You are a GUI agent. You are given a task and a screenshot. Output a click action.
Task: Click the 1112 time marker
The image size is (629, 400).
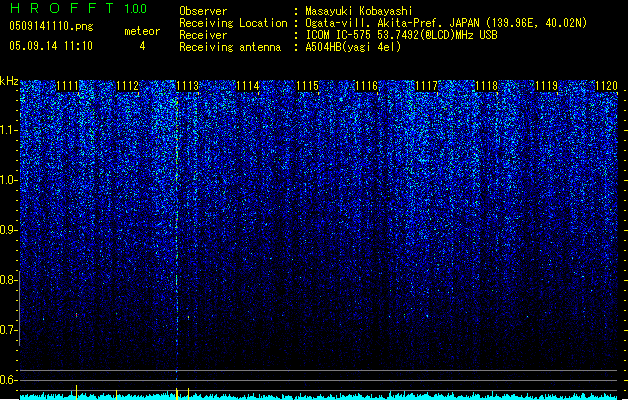tap(128, 86)
